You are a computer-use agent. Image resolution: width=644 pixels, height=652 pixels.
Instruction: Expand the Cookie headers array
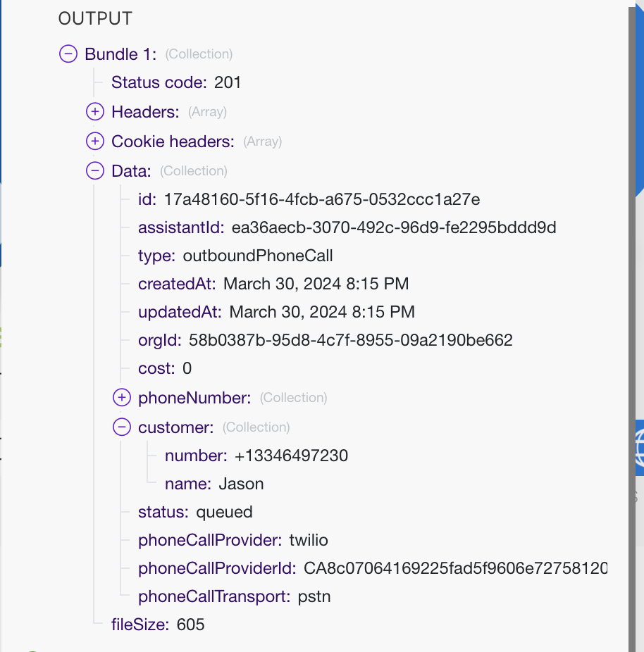(x=94, y=141)
